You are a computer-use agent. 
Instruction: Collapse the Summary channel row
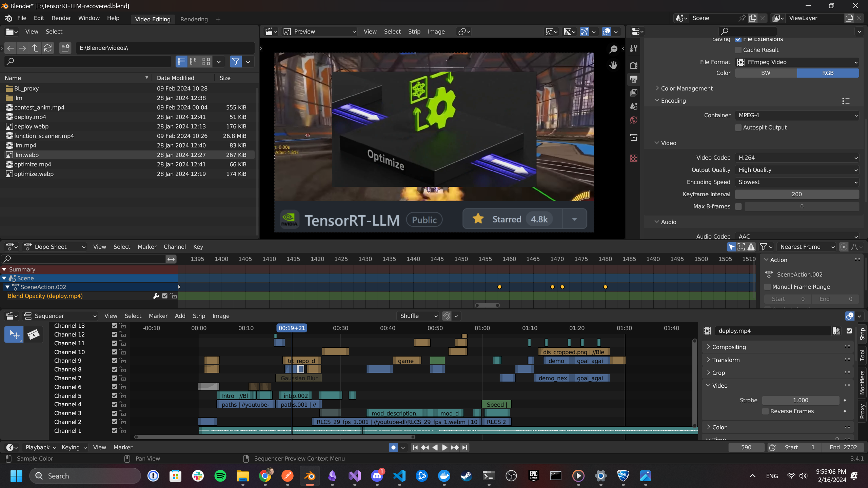4,269
